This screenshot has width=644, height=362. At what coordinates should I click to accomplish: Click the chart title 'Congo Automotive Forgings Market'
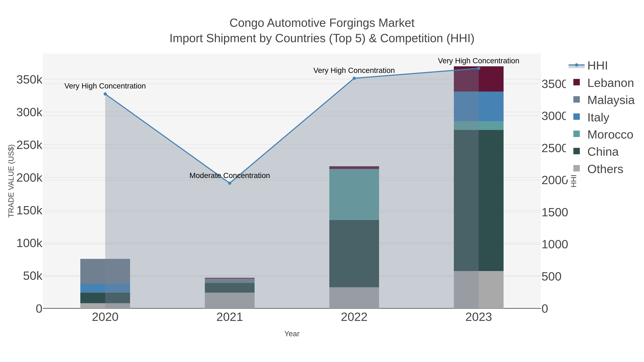click(322, 23)
